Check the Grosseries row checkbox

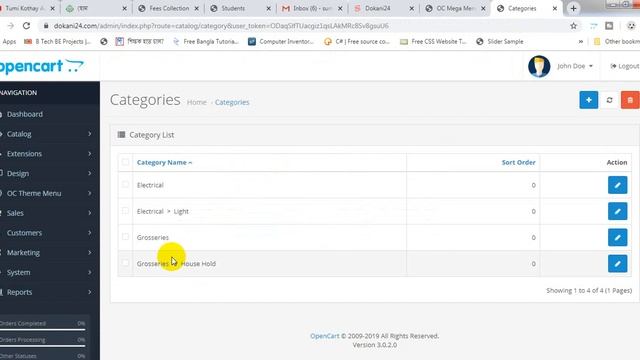pyautogui.click(x=125, y=237)
